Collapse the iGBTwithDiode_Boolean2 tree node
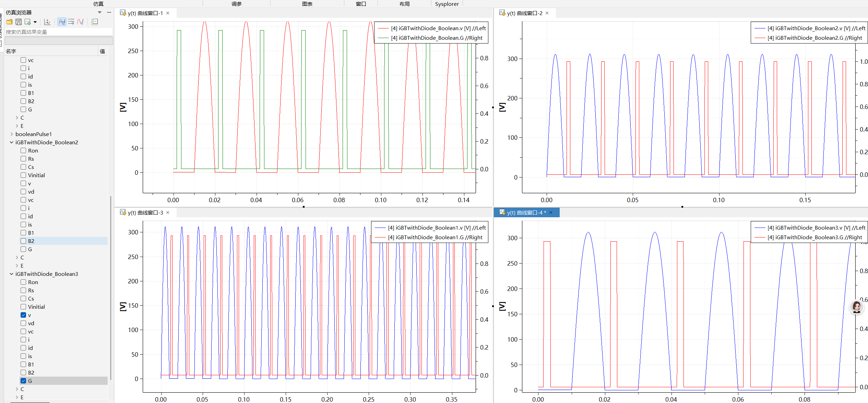 click(x=12, y=142)
